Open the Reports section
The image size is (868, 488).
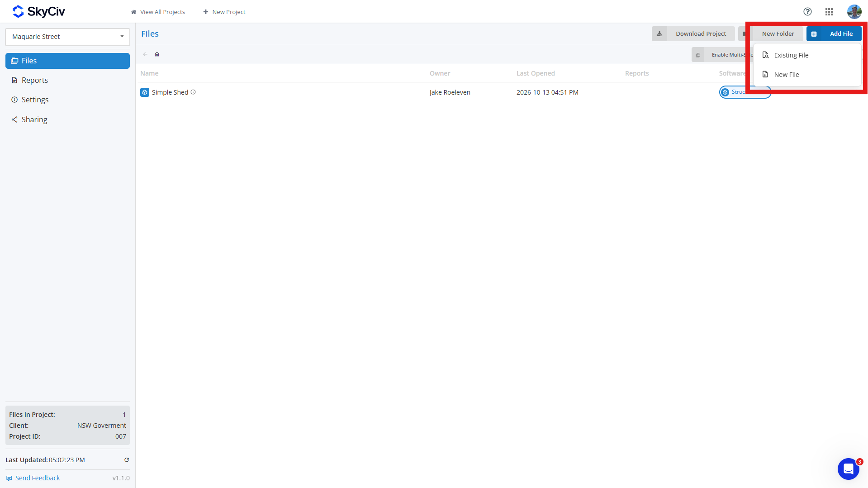tap(67, 80)
